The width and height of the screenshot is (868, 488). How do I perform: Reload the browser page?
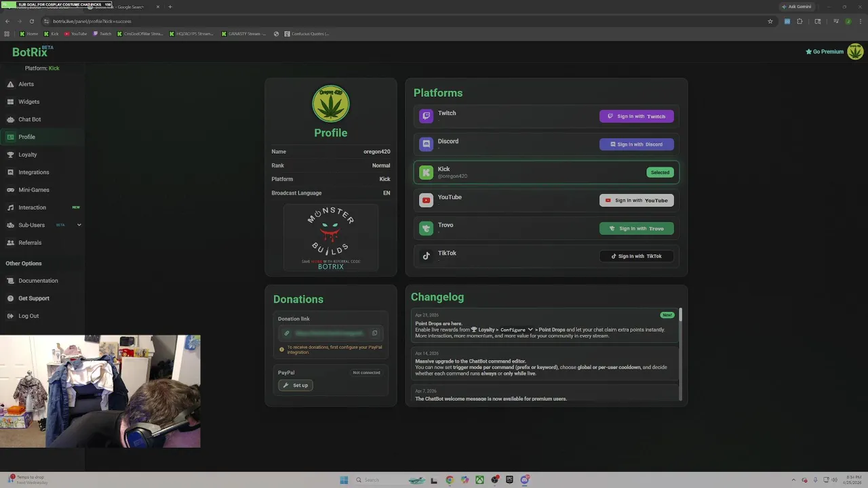pyautogui.click(x=31, y=21)
